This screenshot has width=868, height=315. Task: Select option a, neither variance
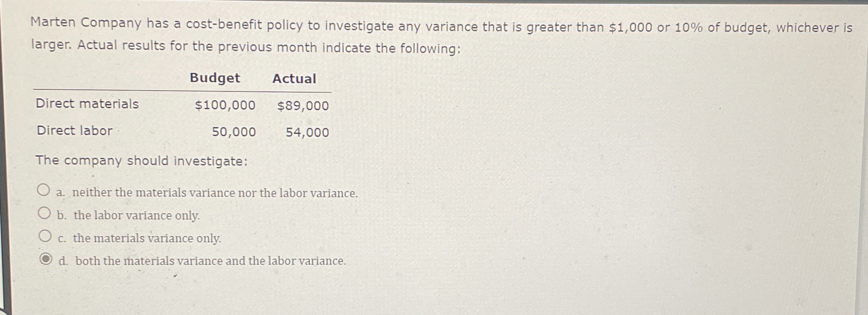click(x=44, y=190)
